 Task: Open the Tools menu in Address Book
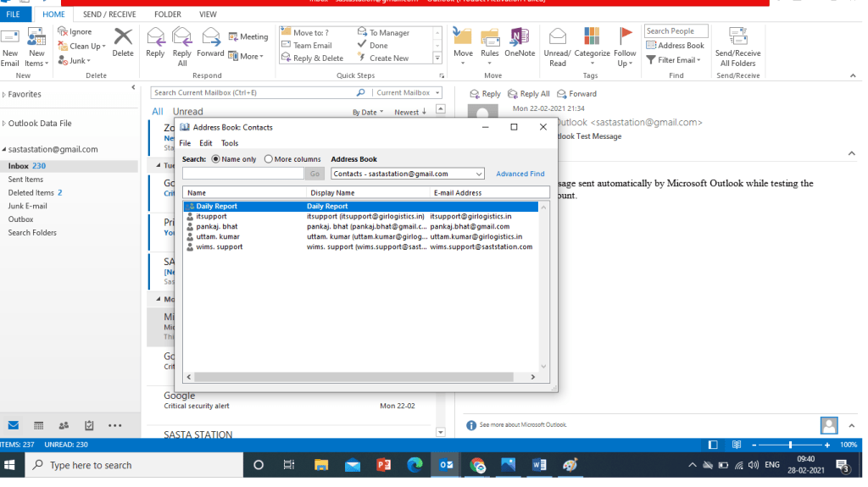230,143
